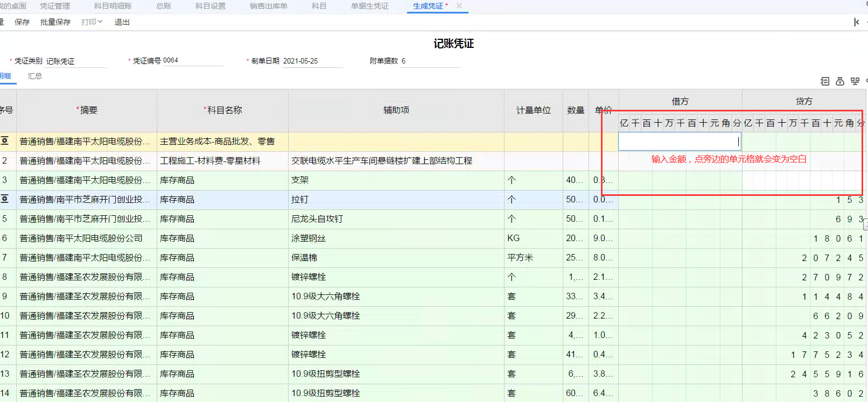This screenshot has height=402, width=868.
Task: Switch to the 销售出库单 tab
Action: click(x=269, y=6)
